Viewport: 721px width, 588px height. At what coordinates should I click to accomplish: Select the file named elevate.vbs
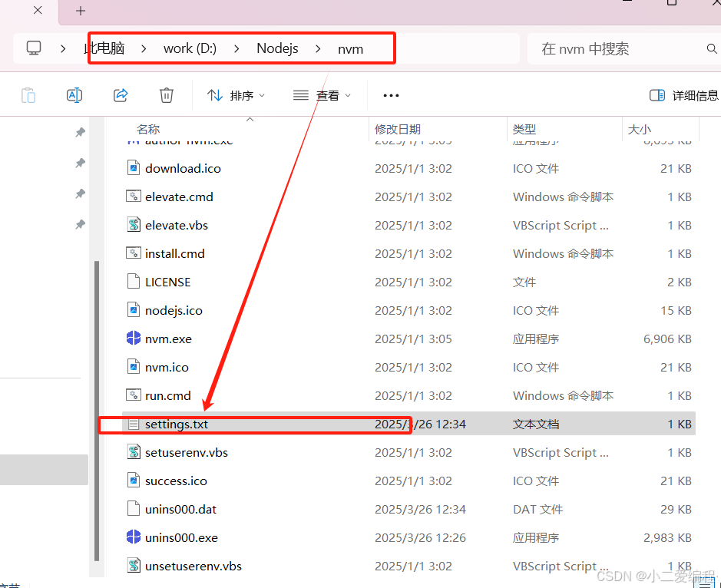(x=177, y=226)
